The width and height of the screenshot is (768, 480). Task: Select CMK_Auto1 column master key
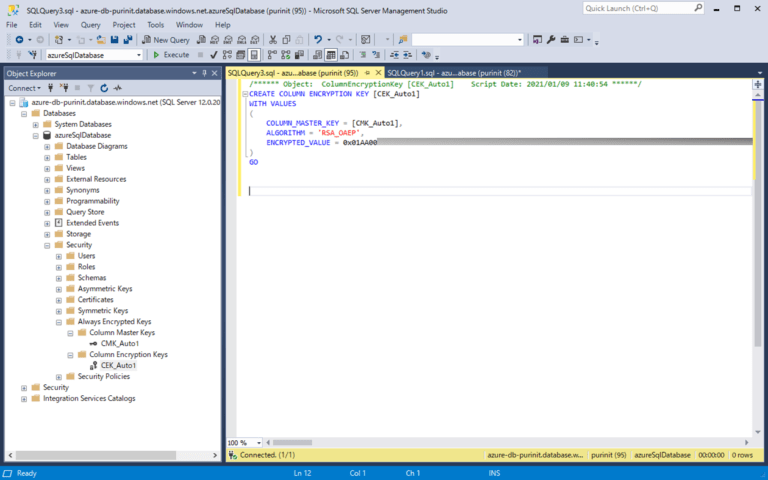click(120, 343)
